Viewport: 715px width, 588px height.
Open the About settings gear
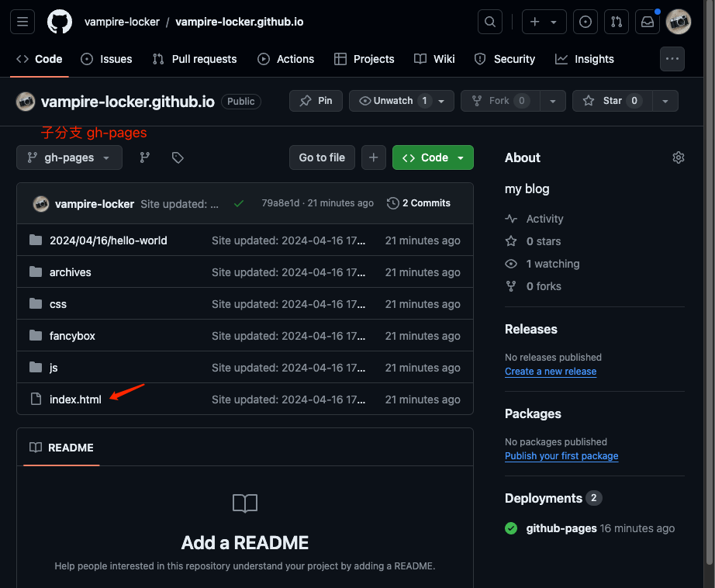pos(678,157)
